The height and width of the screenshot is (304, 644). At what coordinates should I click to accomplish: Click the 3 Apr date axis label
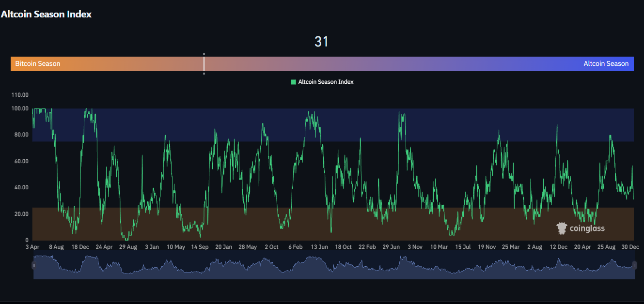click(32, 247)
